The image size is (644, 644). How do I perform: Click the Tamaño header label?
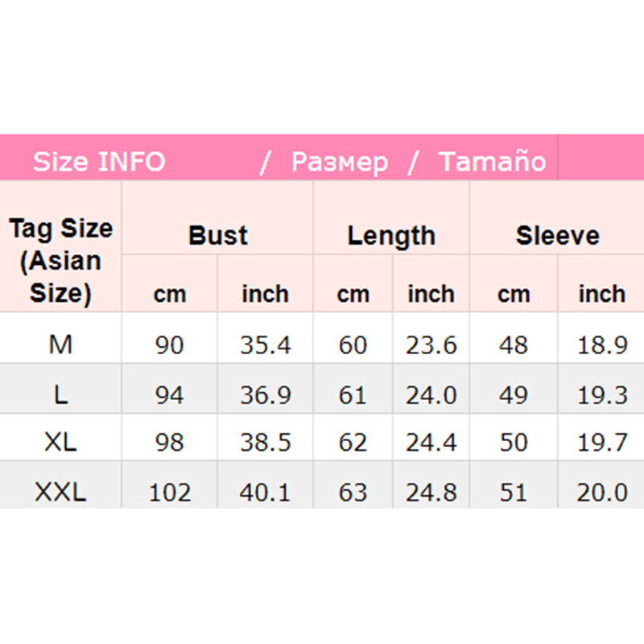pos(492,162)
